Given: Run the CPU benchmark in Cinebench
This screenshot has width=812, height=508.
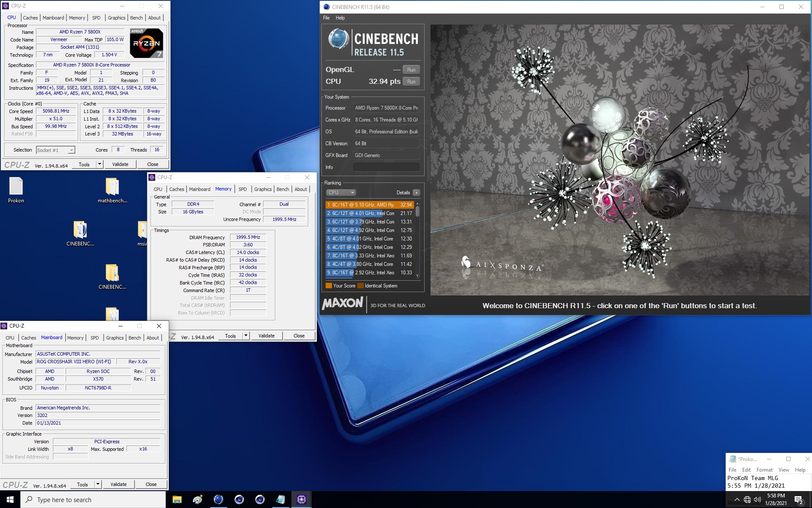Looking at the screenshot, I should pos(411,82).
